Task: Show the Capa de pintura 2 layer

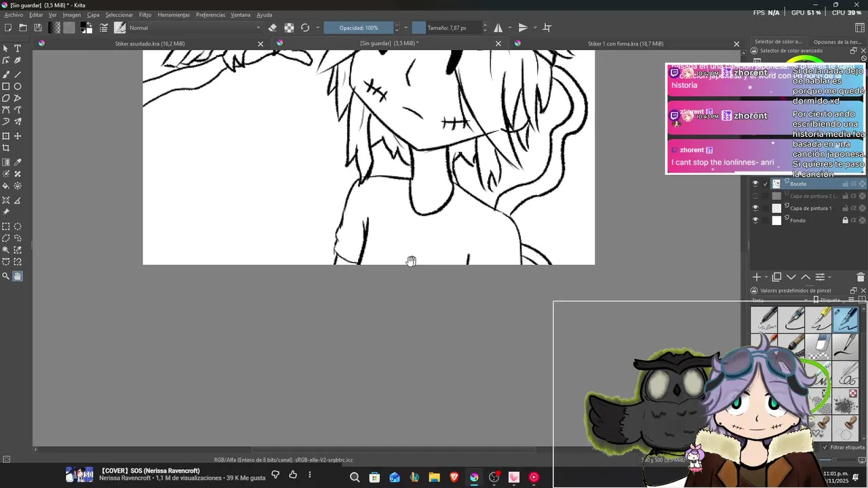Action: 755,196
